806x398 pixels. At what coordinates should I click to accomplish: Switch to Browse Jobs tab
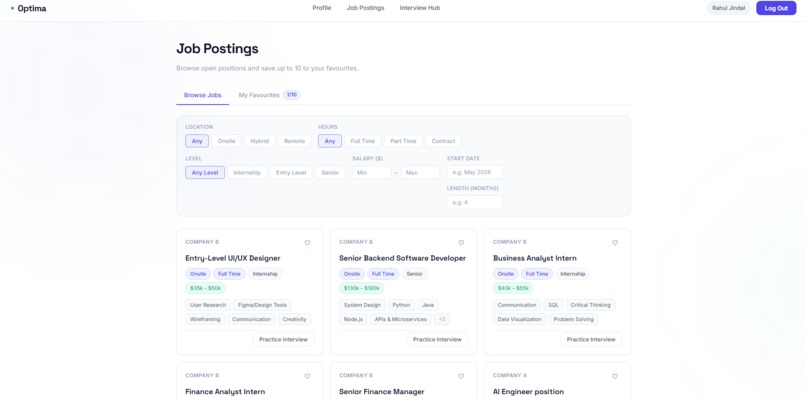coord(203,95)
